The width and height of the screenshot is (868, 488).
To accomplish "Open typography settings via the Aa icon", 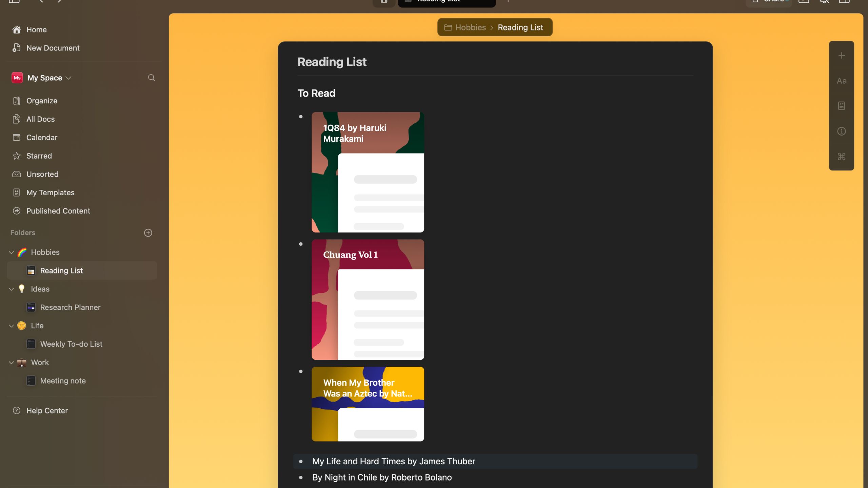I will click(x=842, y=81).
